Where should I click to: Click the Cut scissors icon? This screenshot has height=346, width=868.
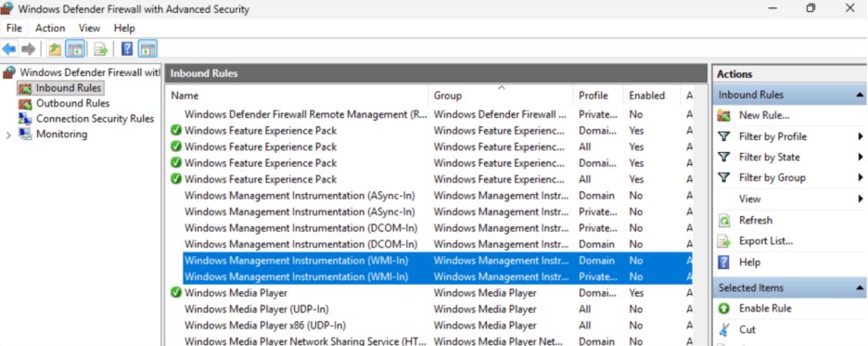[724, 329]
